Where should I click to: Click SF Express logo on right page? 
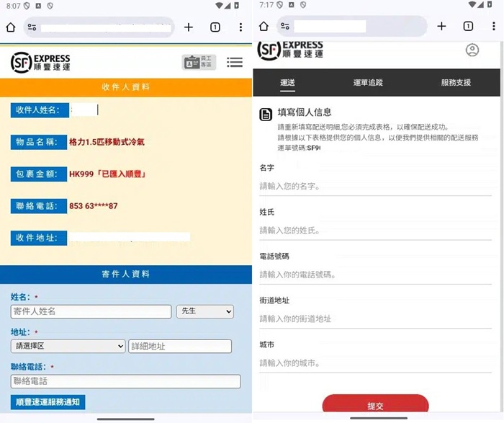coord(290,50)
